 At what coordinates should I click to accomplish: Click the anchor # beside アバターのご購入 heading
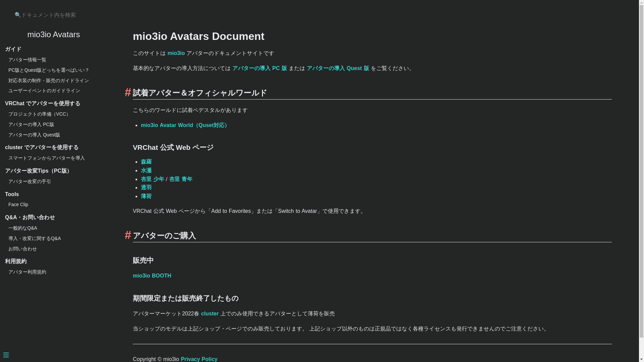pos(128,235)
